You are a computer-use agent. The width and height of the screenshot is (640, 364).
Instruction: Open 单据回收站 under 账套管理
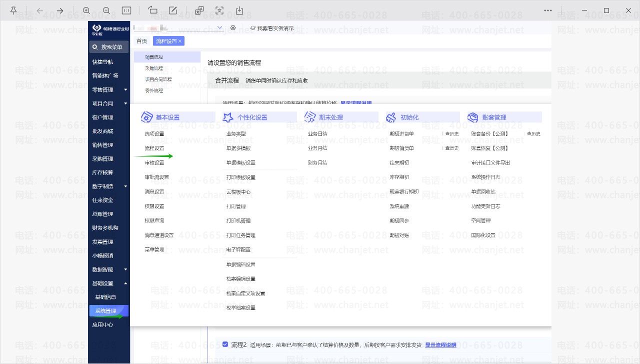tap(483, 192)
